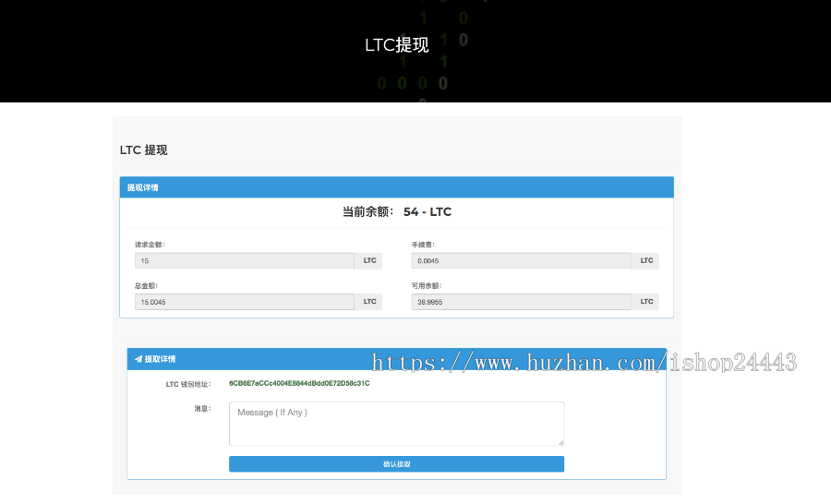831x504 pixels.
Task: Click the 确认提取 confirm button
Action: (x=396, y=464)
